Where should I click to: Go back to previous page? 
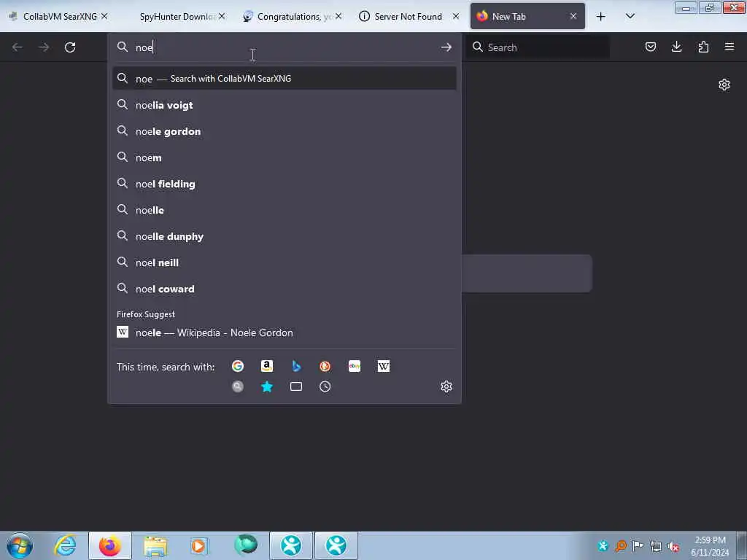click(x=18, y=47)
